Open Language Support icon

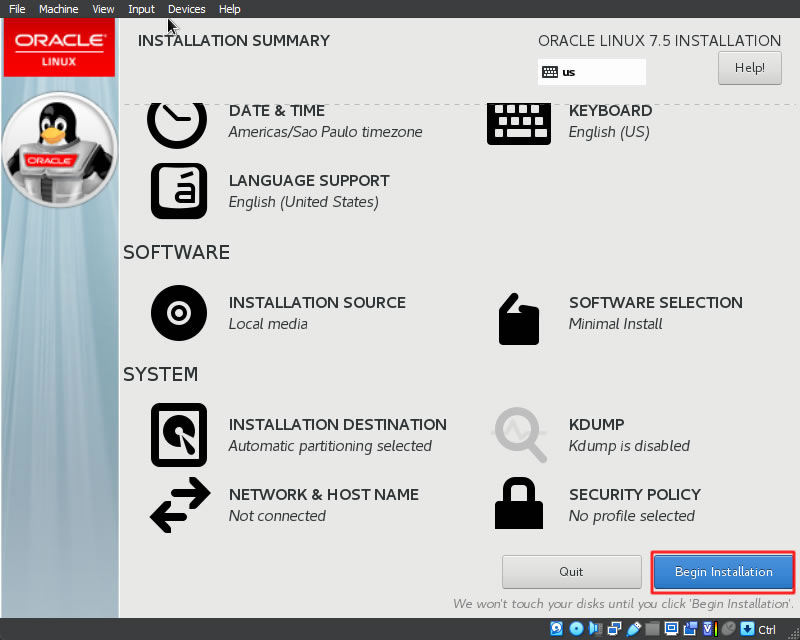[x=179, y=191]
